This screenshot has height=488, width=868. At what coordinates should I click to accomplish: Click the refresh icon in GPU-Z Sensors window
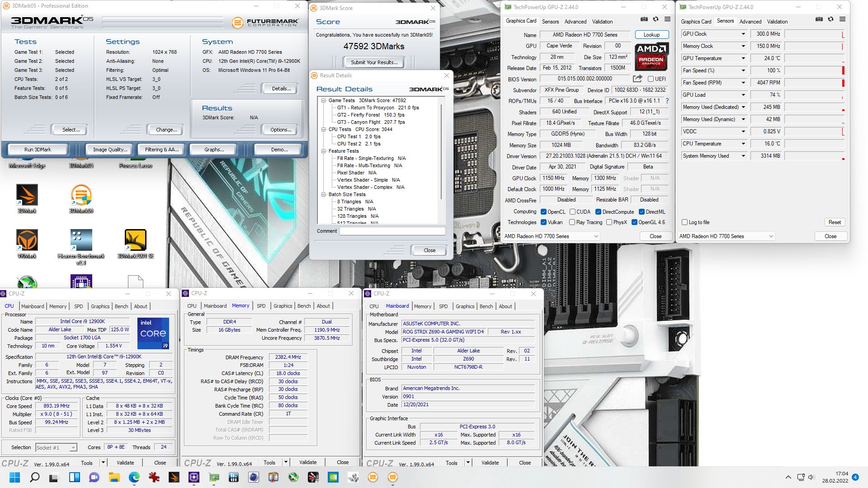click(830, 19)
